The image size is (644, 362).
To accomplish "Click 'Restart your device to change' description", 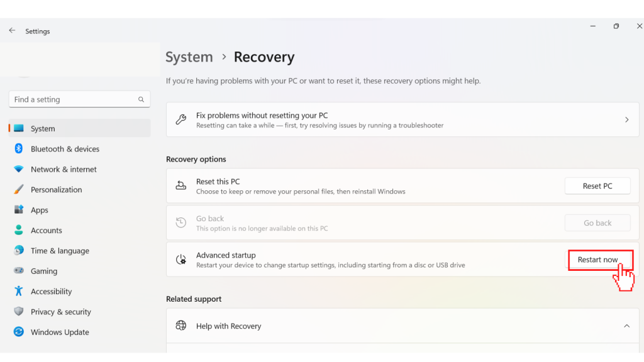I will pos(331,265).
